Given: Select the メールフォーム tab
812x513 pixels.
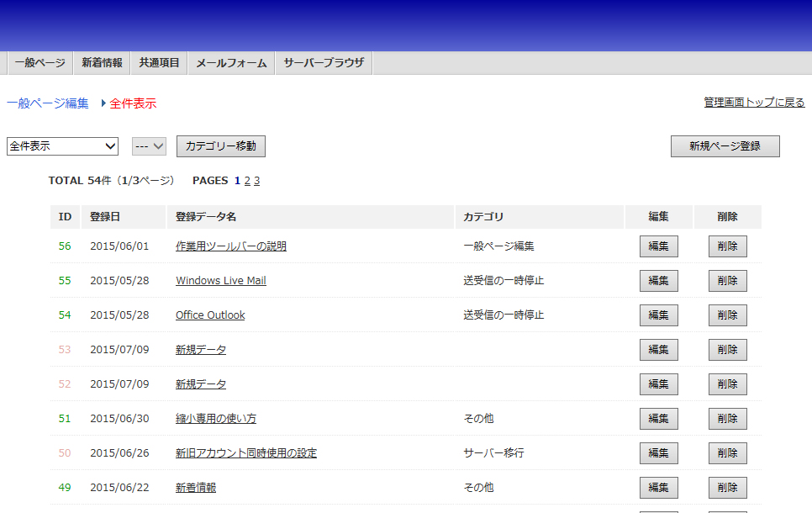Looking at the screenshot, I should (231, 63).
